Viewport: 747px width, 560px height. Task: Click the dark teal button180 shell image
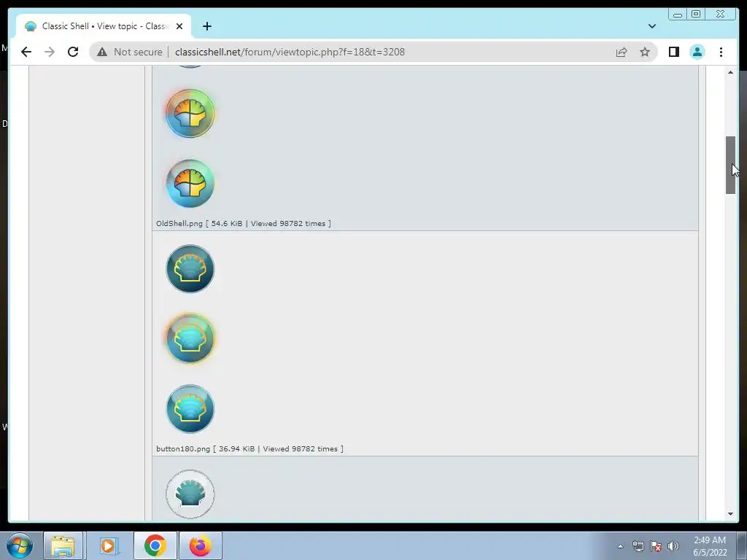click(190, 268)
